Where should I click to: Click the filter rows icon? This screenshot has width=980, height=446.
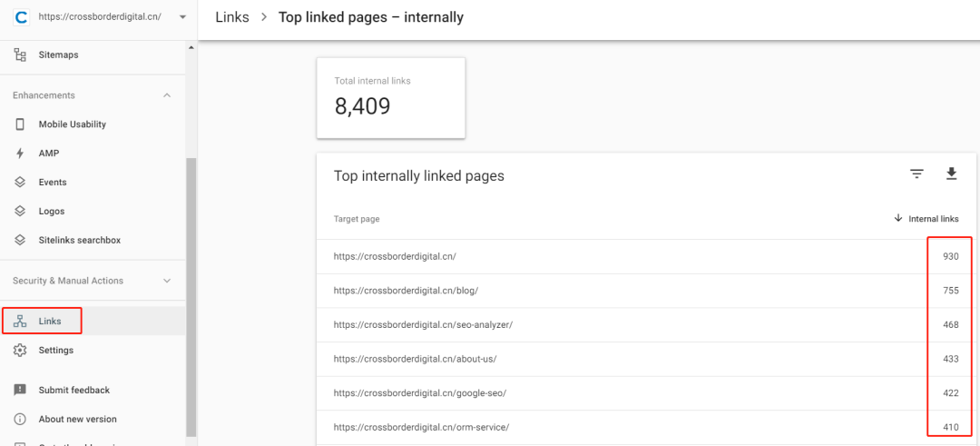(x=916, y=174)
